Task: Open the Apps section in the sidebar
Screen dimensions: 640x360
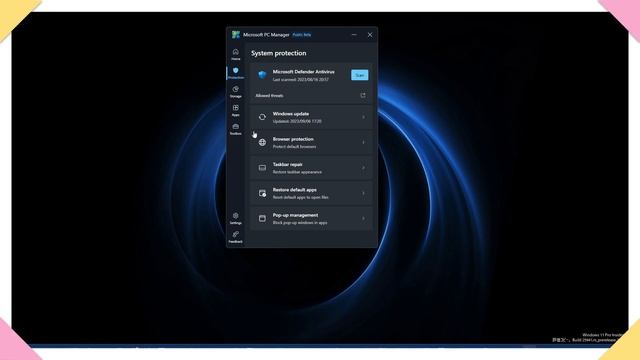Action: pos(236,110)
